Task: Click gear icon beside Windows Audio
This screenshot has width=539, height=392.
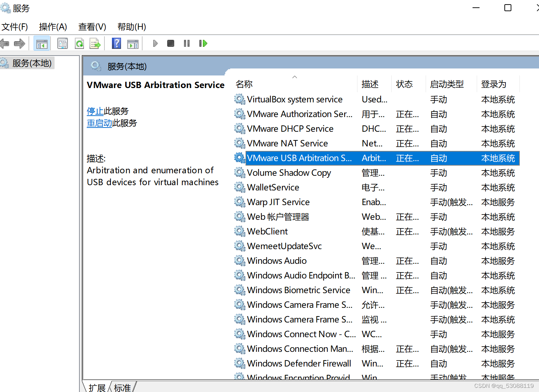Action: coord(240,261)
